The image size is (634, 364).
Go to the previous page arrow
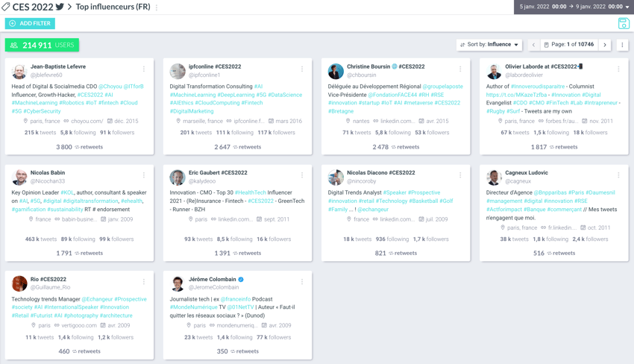534,45
